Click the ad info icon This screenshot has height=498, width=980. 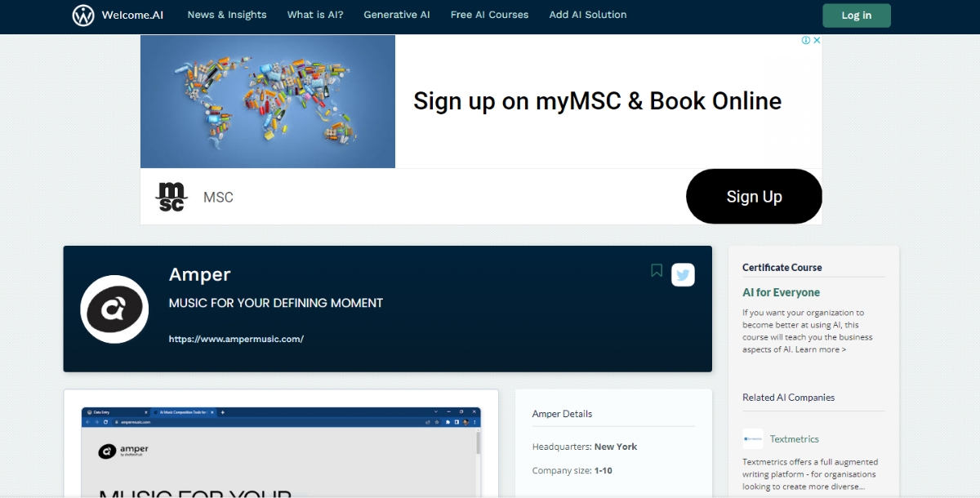point(805,40)
